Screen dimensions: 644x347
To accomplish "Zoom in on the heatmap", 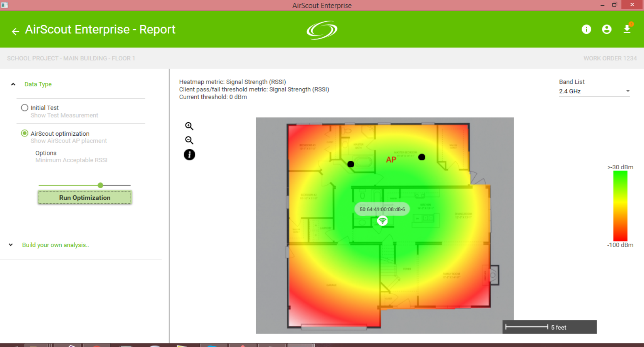I will (x=189, y=126).
